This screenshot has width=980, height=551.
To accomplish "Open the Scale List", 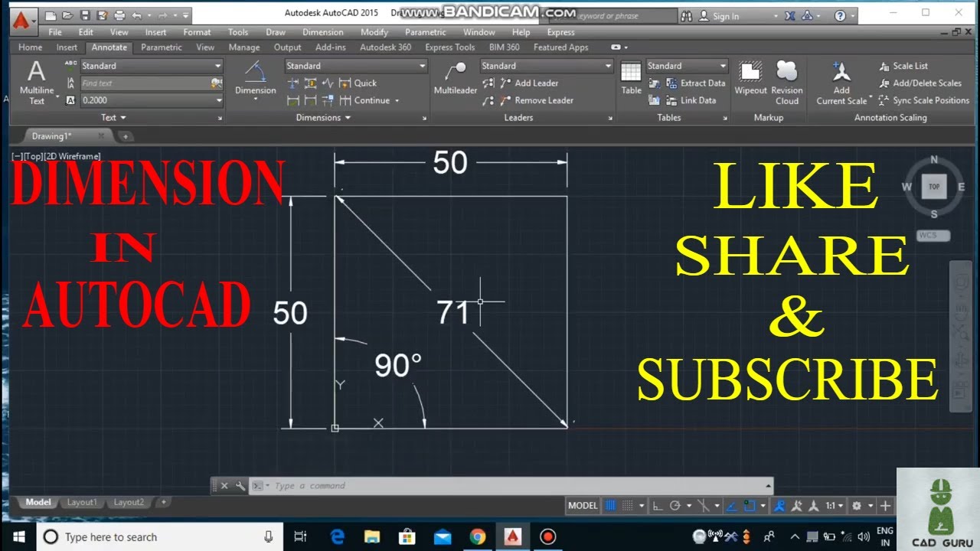I will pos(903,66).
